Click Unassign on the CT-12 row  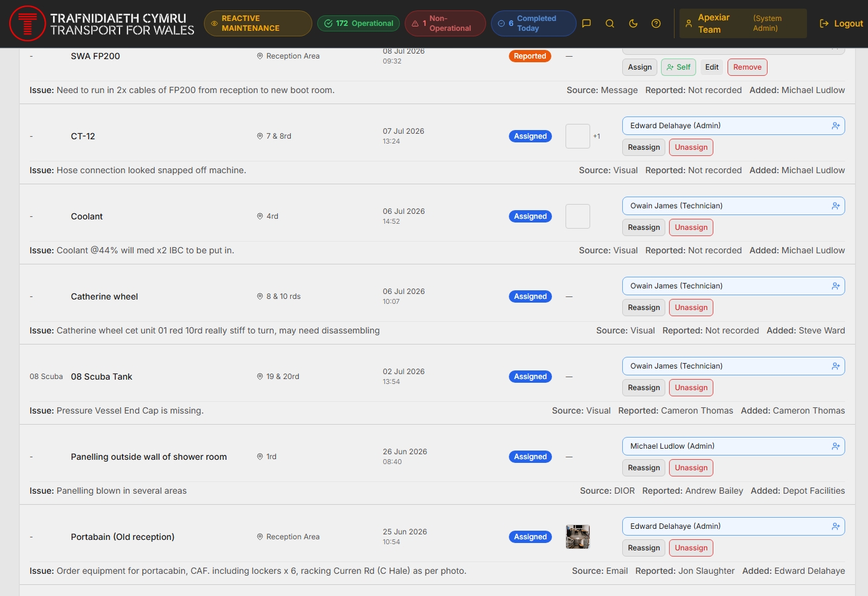(x=691, y=147)
